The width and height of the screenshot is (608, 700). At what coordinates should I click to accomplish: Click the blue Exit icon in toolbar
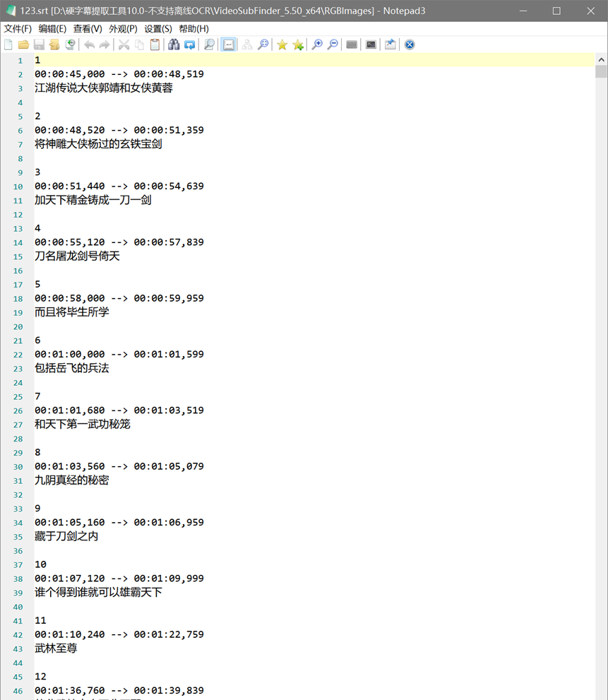point(410,45)
